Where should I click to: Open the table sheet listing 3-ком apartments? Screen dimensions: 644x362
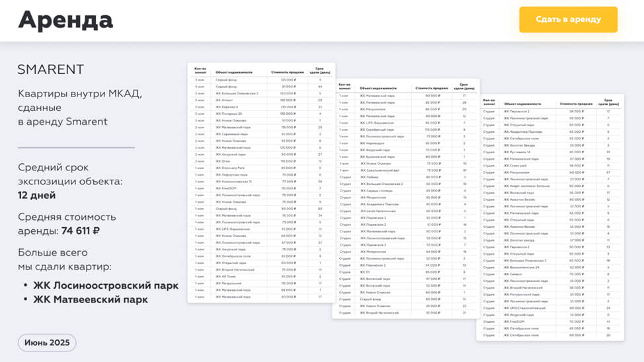pyautogui.click(x=261, y=182)
